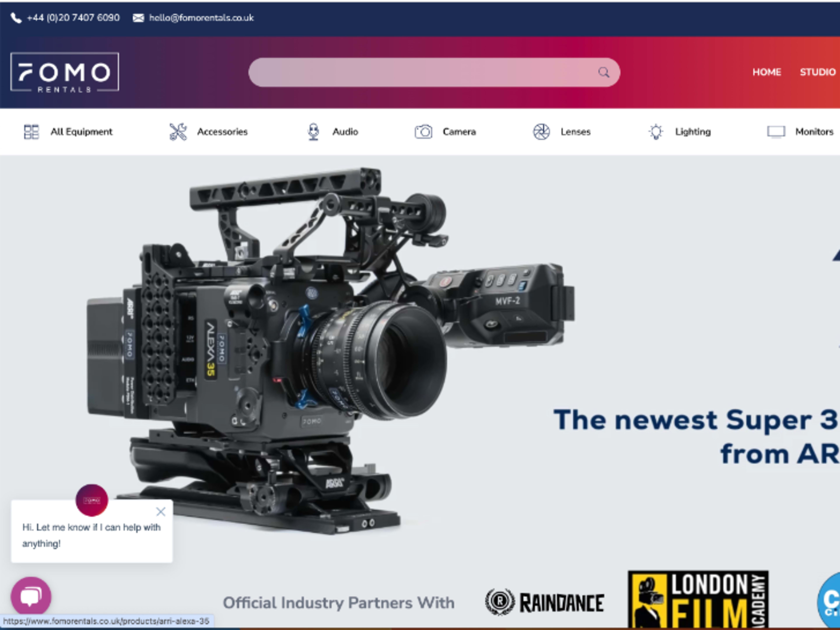Click the FOMO chat avatar icon
This screenshot has height=630, width=840.
coord(92,500)
